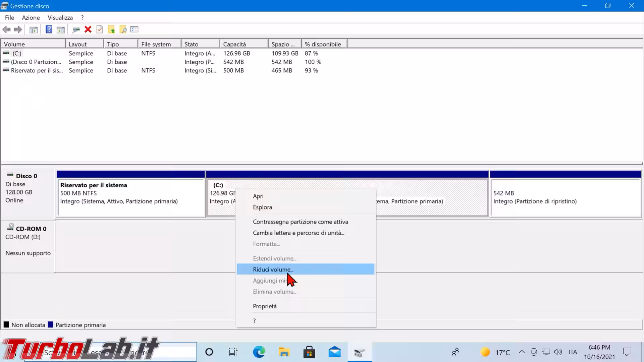Expand hidden system tray icons chevron
Image resolution: width=644 pixels, height=362 pixels.
tap(522, 352)
